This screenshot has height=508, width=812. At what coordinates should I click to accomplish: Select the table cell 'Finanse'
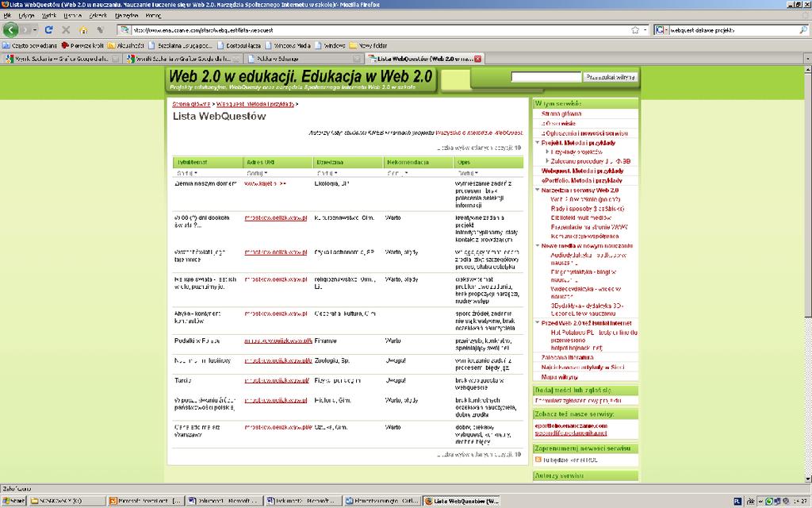[325, 341]
